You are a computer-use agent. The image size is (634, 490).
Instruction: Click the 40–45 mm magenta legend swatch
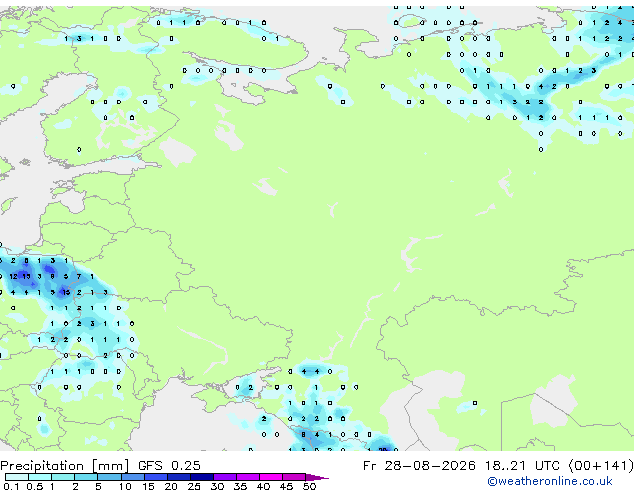click(x=271, y=477)
